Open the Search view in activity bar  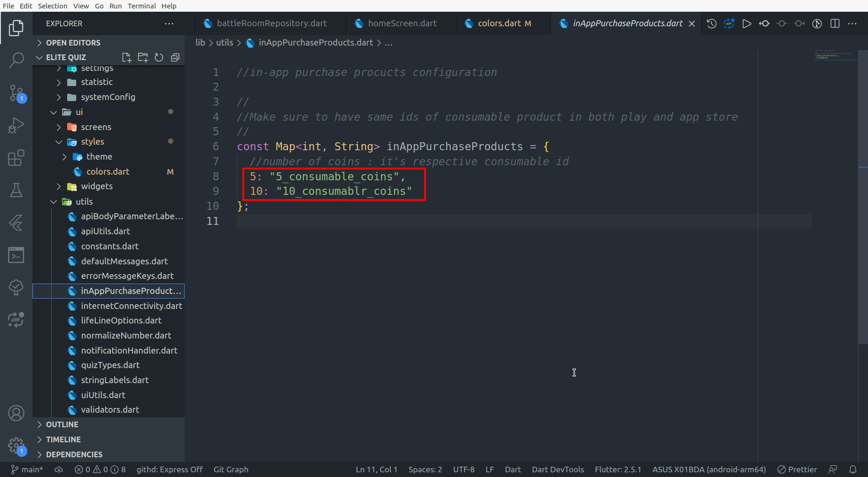[16, 60]
